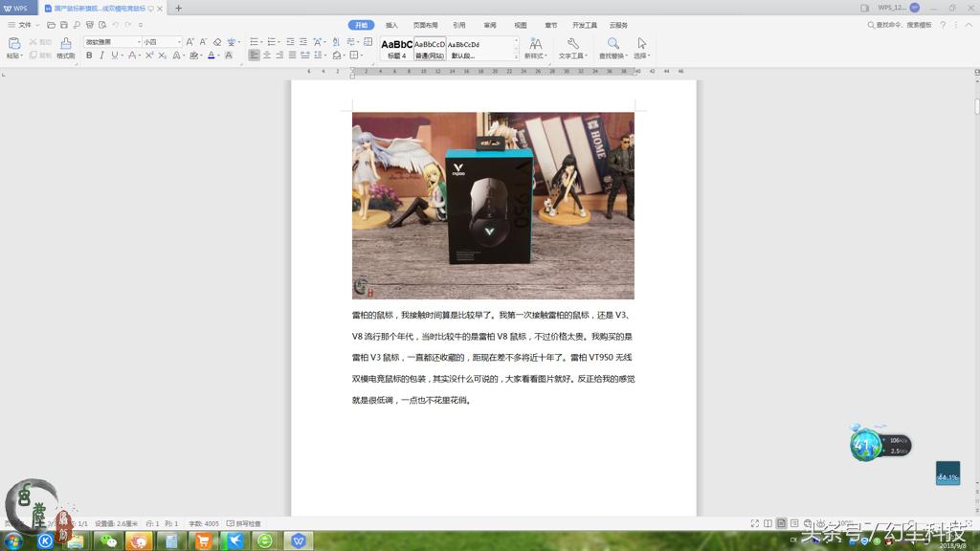Viewport: 980px width, 551px height.
Task: Apply the Heading 4 style
Action: point(397,49)
